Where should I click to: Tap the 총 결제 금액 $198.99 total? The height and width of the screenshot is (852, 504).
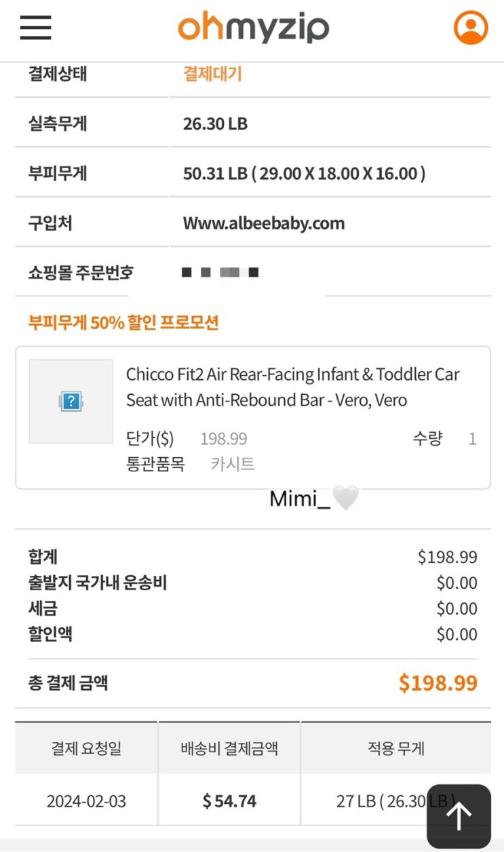[438, 683]
